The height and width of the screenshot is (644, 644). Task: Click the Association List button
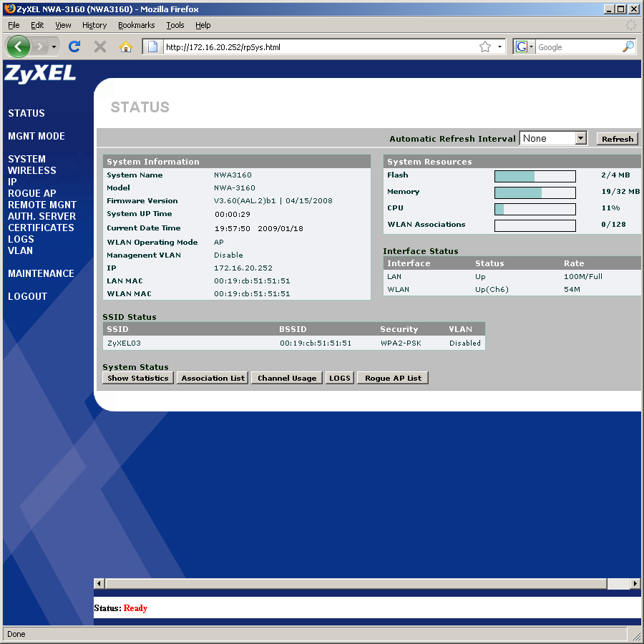pyautogui.click(x=213, y=378)
